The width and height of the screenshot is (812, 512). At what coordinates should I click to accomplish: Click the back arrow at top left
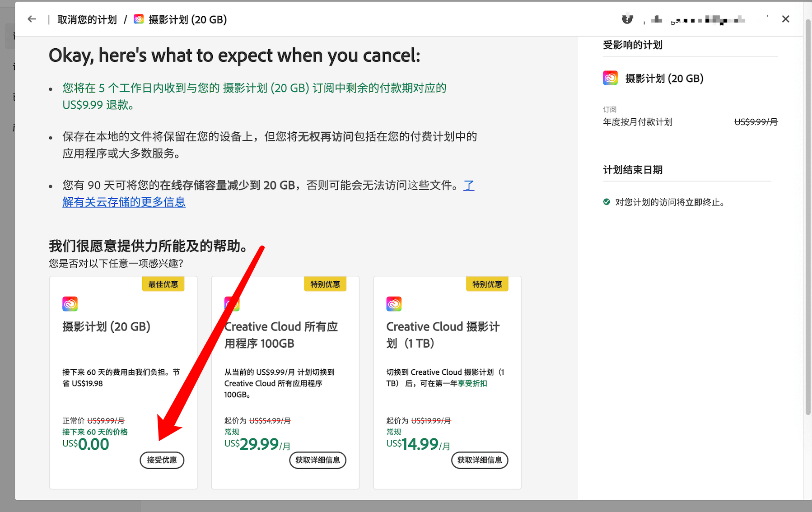coord(31,19)
